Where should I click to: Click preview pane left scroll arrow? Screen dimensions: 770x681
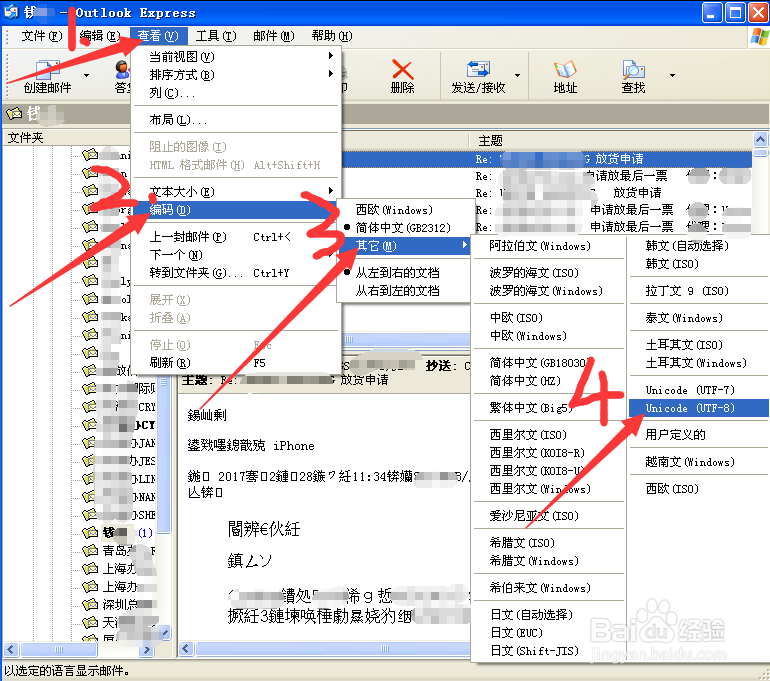[x=186, y=649]
